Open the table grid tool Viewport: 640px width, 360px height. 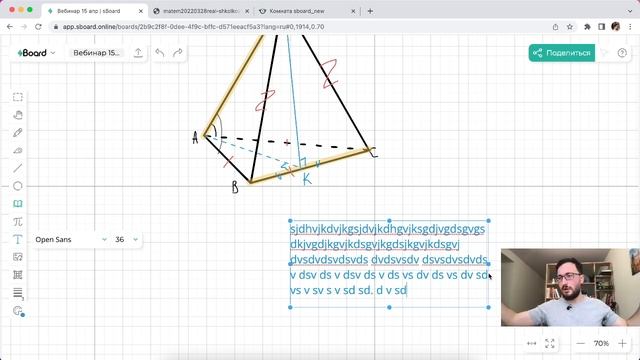pos(18,275)
